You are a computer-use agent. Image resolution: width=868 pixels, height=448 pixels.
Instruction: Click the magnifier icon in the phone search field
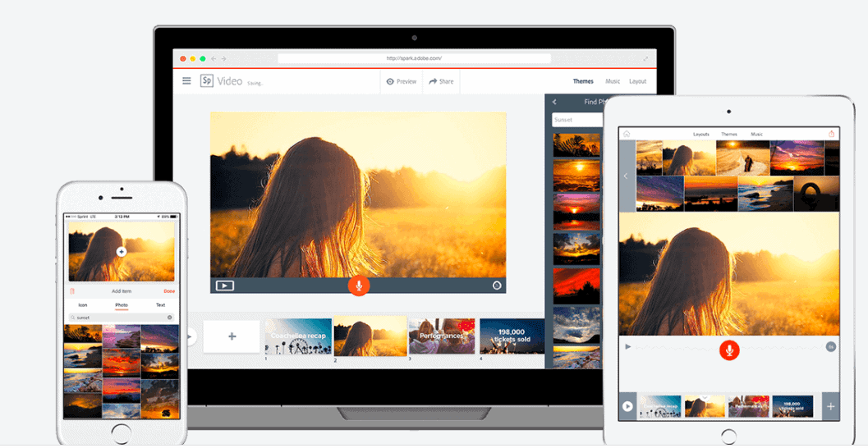[73, 318]
